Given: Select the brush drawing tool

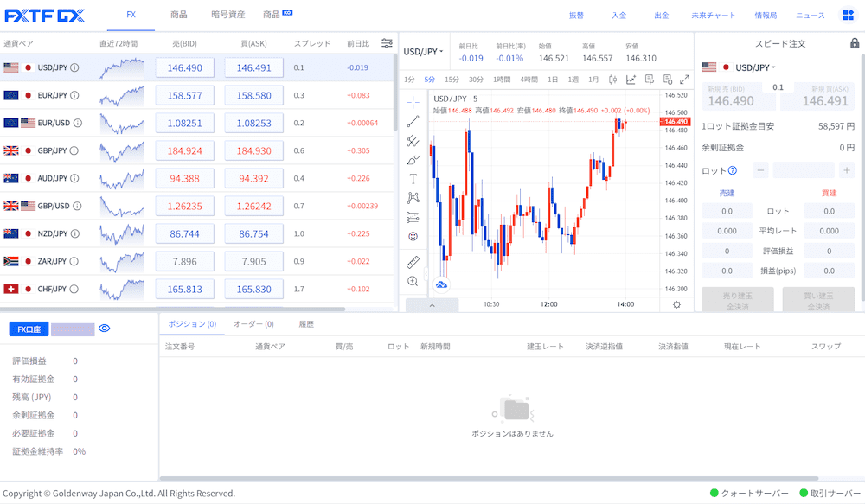Looking at the screenshot, I should point(413,160).
